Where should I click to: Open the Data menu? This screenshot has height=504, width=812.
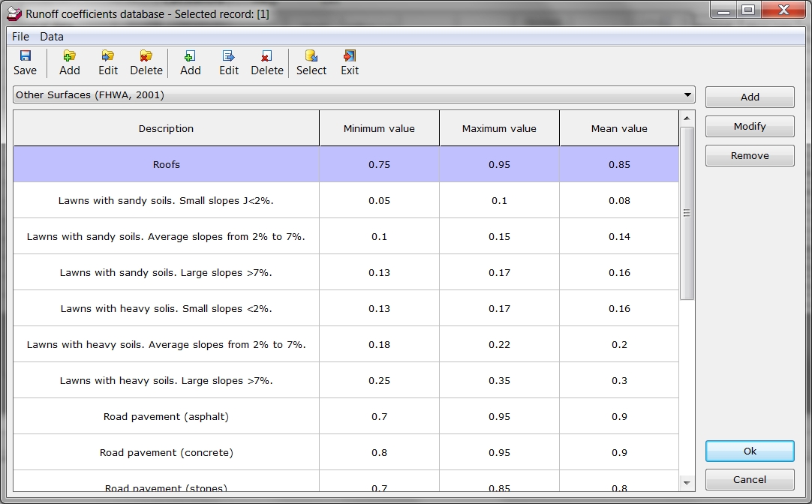point(52,36)
